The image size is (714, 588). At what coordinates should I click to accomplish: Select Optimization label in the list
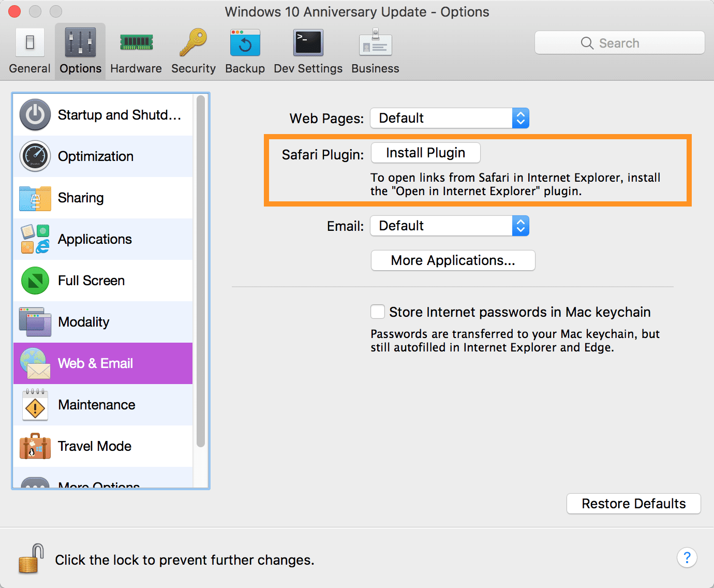point(96,156)
